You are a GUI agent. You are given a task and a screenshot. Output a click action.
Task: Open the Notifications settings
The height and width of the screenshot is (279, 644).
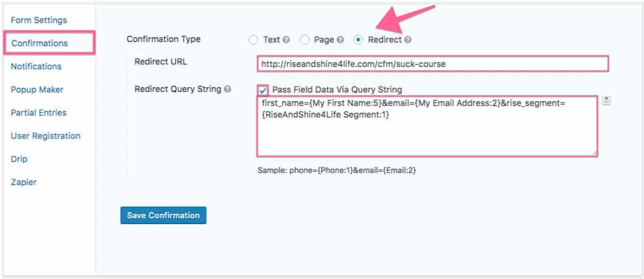click(36, 66)
